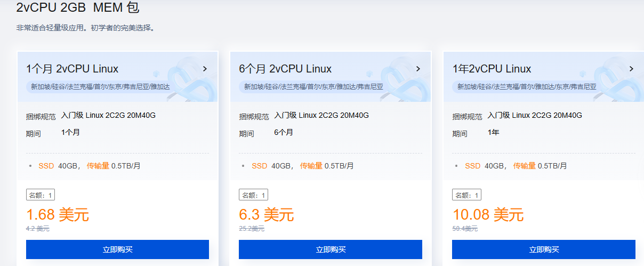
Task: Click the struck-through 25.2美元 price
Action: click(252, 229)
